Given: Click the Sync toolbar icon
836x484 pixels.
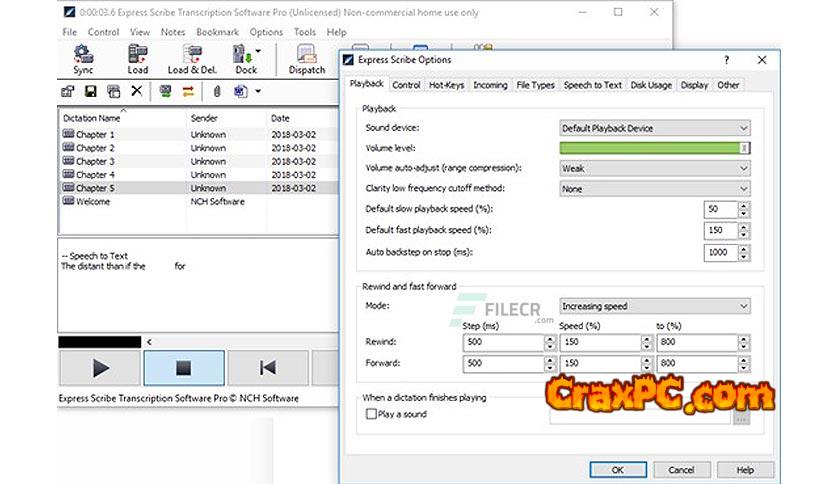Looking at the screenshot, I should point(83,56).
